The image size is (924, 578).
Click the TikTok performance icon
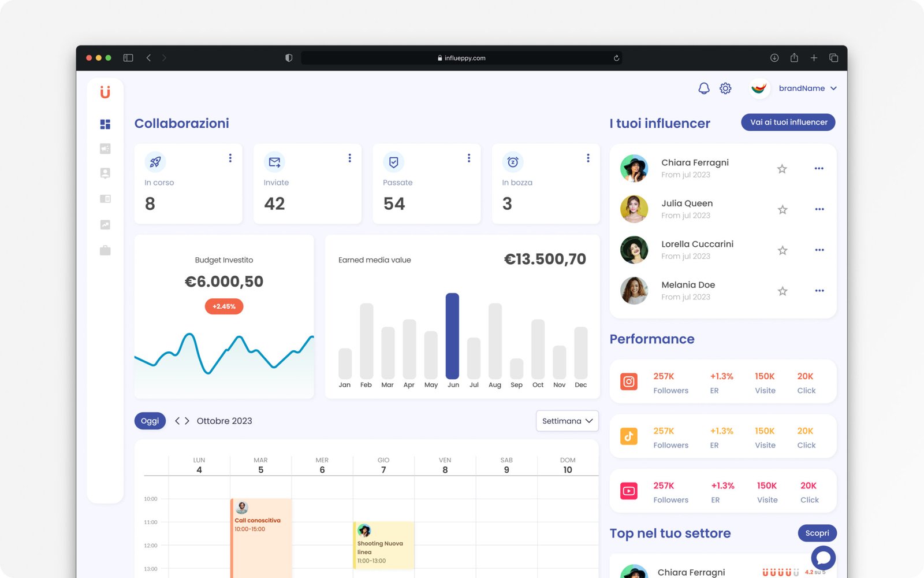629,436
